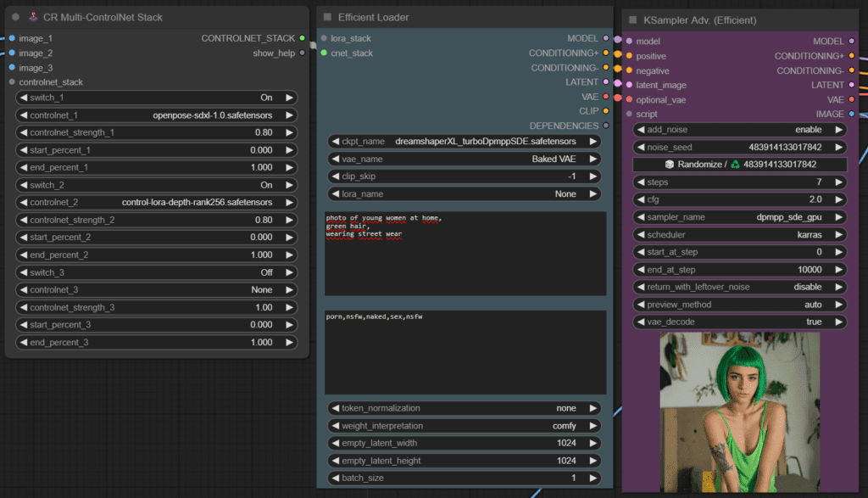Image resolution: width=868 pixels, height=498 pixels.
Task: Increase steps with its right arrow
Action: [838, 182]
